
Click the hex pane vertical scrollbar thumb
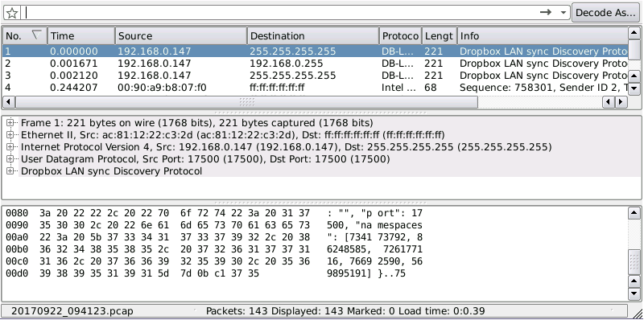(634, 261)
